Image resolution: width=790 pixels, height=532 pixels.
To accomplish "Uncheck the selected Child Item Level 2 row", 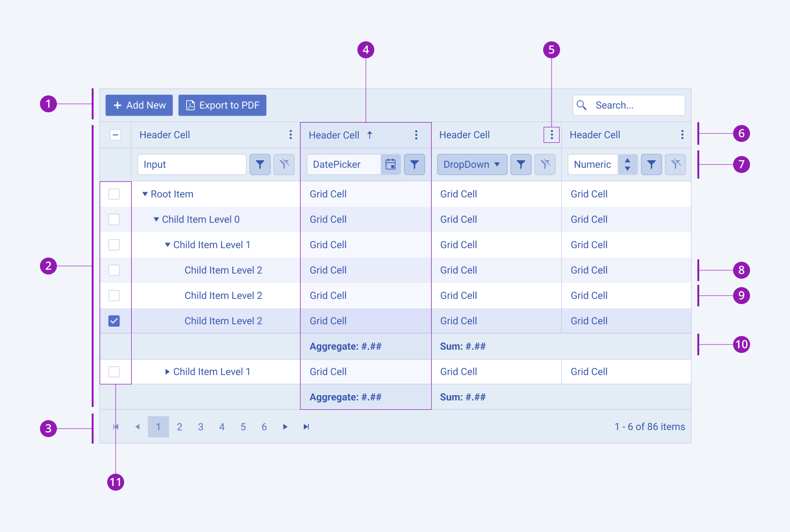I will coord(114,321).
